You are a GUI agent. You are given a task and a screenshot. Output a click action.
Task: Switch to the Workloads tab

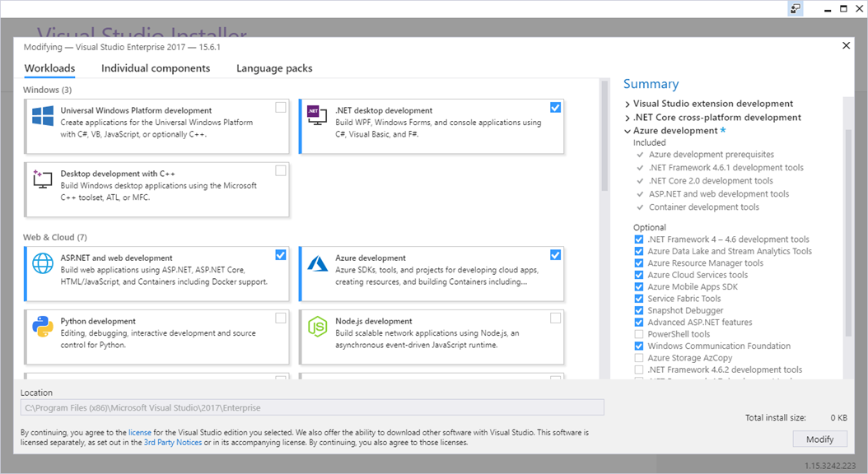[x=49, y=68]
